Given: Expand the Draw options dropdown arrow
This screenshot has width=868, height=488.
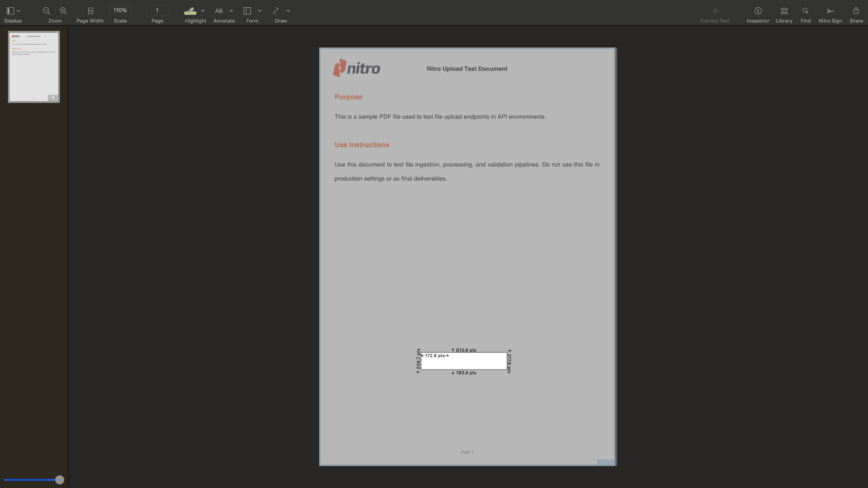Looking at the screenshot, I should [288, 11].
